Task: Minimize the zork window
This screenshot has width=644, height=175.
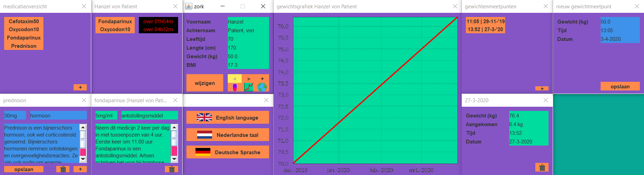Action: point(223,6)
